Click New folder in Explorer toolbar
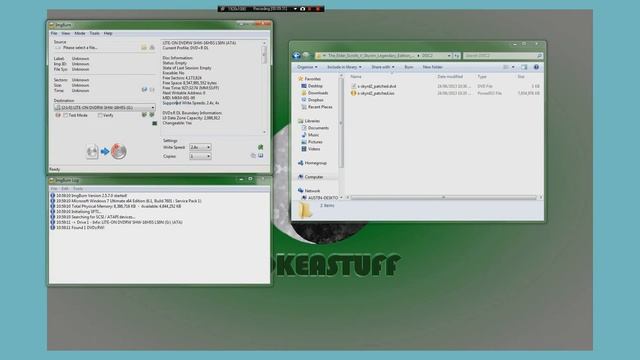Image resolution: width=640 pixels, height=360 pixels. click(x=433, y=67)
